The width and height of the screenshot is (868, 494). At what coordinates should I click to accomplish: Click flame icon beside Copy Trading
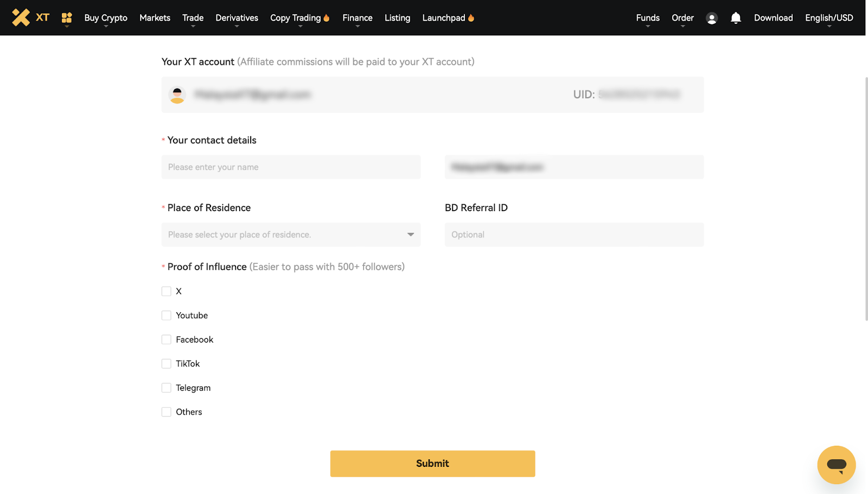(327, 18)
